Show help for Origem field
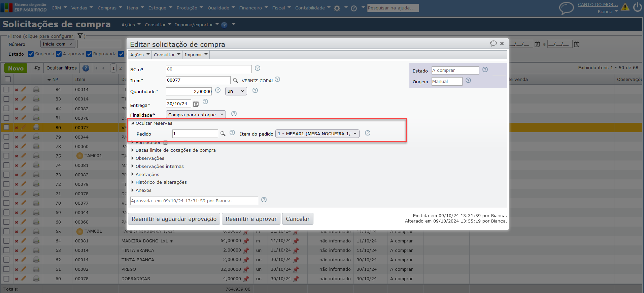The width and height of the screenshot is (644, 293). tap(468, 80)
